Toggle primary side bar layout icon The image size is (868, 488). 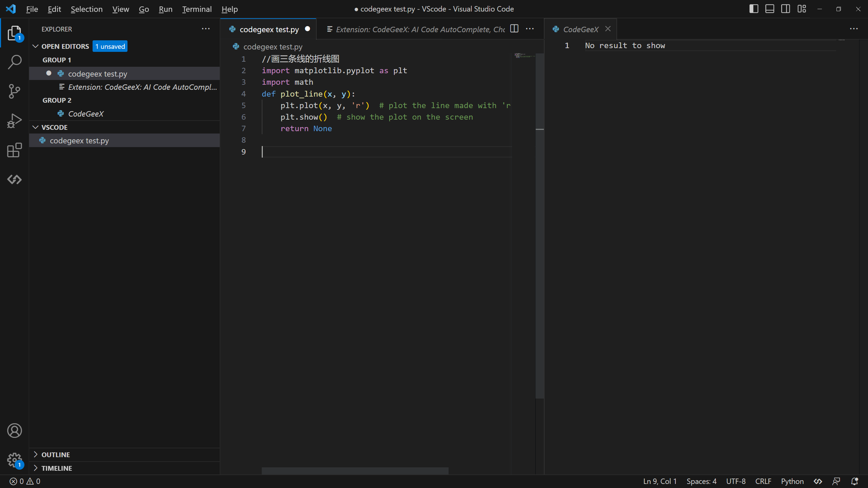point(754,9)
